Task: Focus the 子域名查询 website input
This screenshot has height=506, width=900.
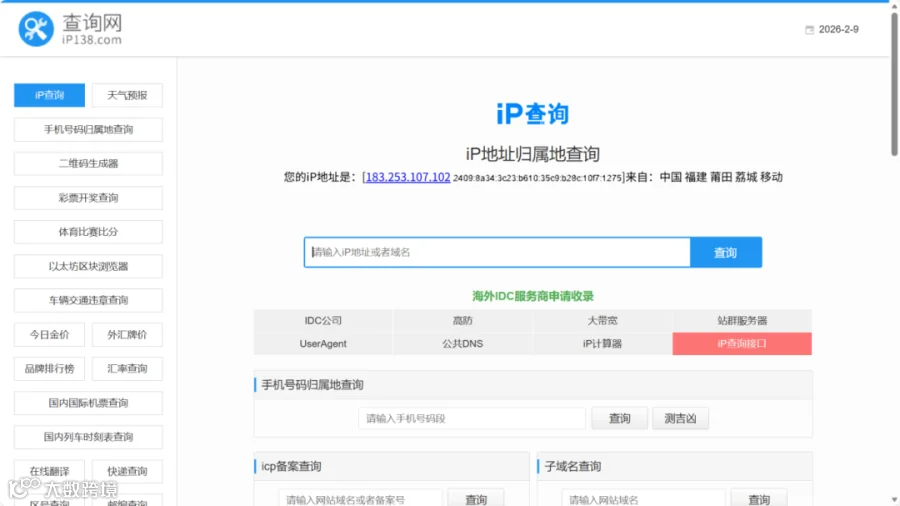Action: pyautogui.click(x=643, y=499)
